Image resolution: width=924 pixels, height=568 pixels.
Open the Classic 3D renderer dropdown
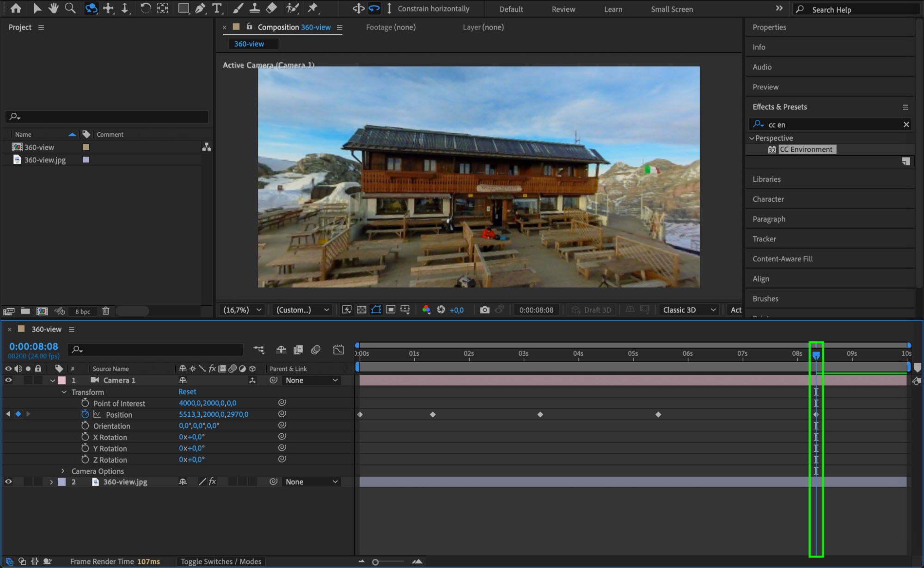[x=689, y=310]
